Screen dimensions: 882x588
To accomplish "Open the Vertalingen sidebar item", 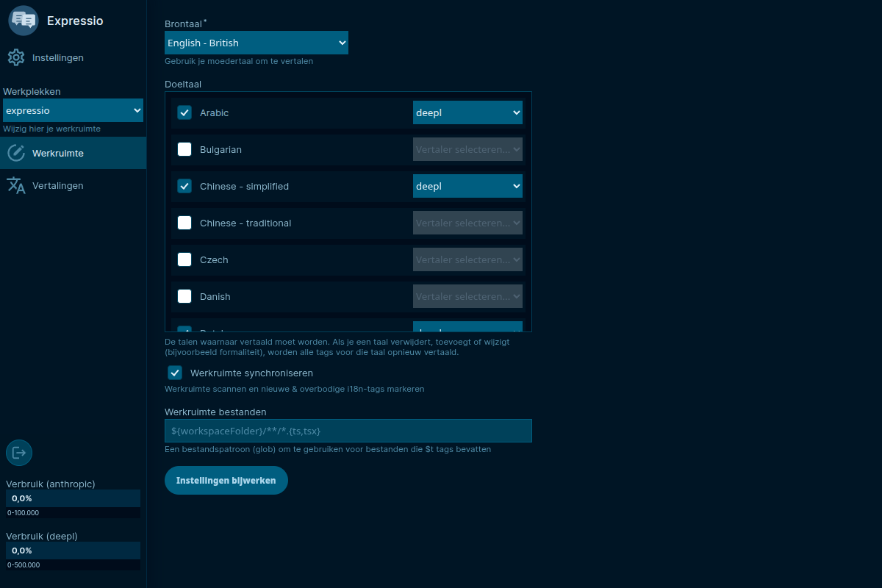I will [x=73, y=185].
